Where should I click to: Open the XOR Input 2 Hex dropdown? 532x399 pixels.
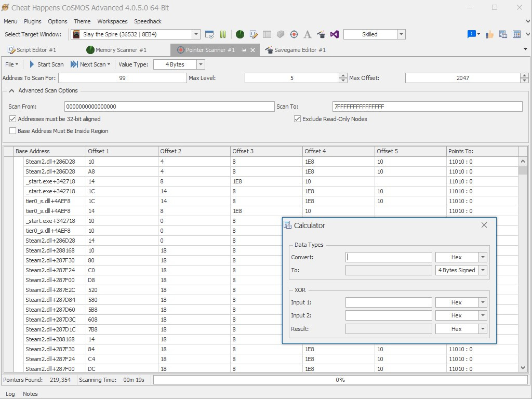pyautogui.click(x=483, y=315)
